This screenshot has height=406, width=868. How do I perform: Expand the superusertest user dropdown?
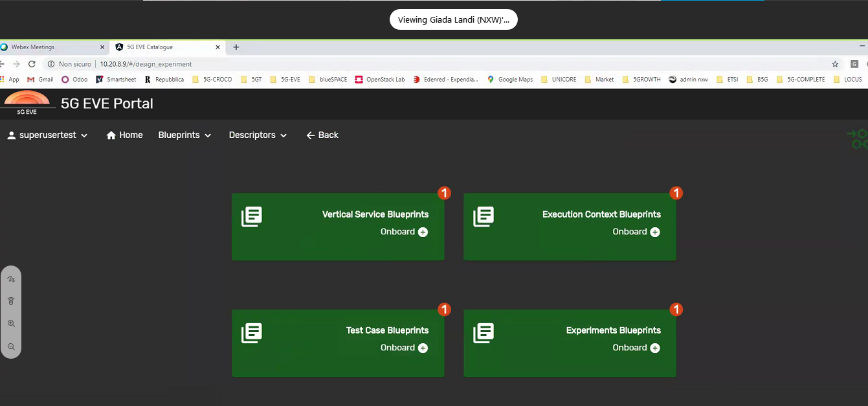(x=47, y=135)
